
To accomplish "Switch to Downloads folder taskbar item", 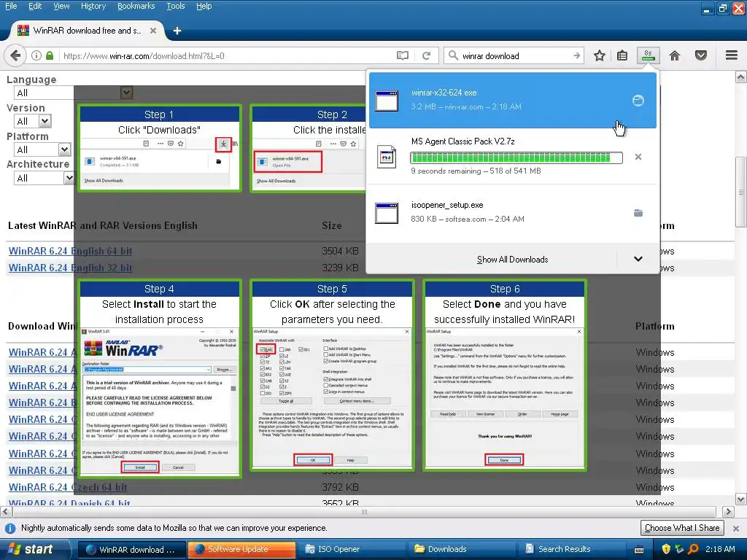I will pos(461,549).
